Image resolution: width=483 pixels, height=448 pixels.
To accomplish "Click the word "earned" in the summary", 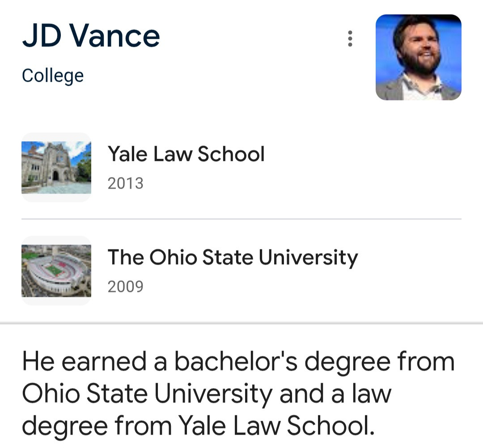I will click(104, 361).
